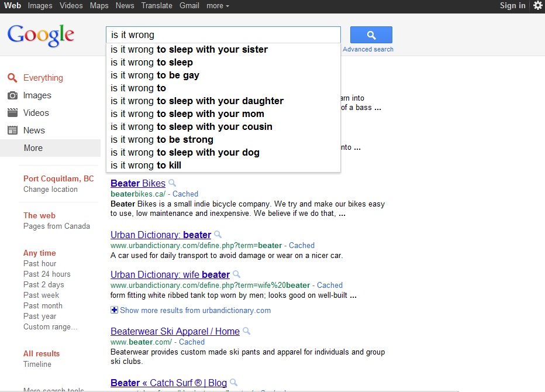Open Videos in the top navigation bar
This screenshot has height=392, width=545.
tap(71, 6)
